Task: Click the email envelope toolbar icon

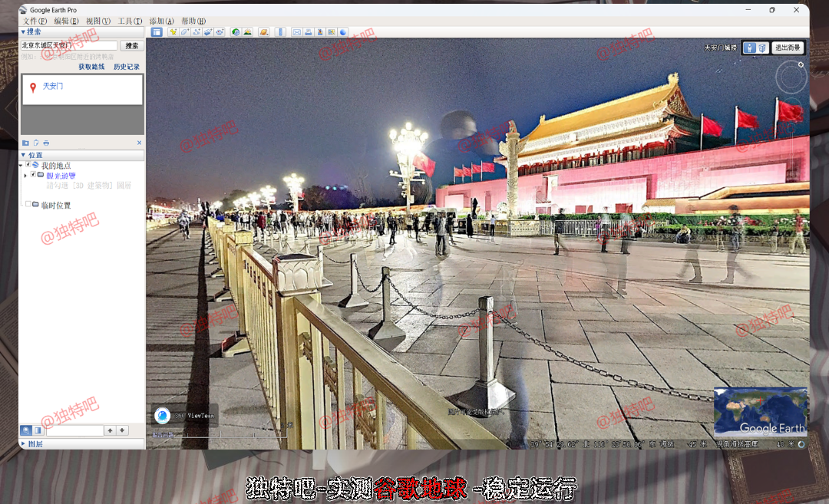Action: click(x=296, y=32)
